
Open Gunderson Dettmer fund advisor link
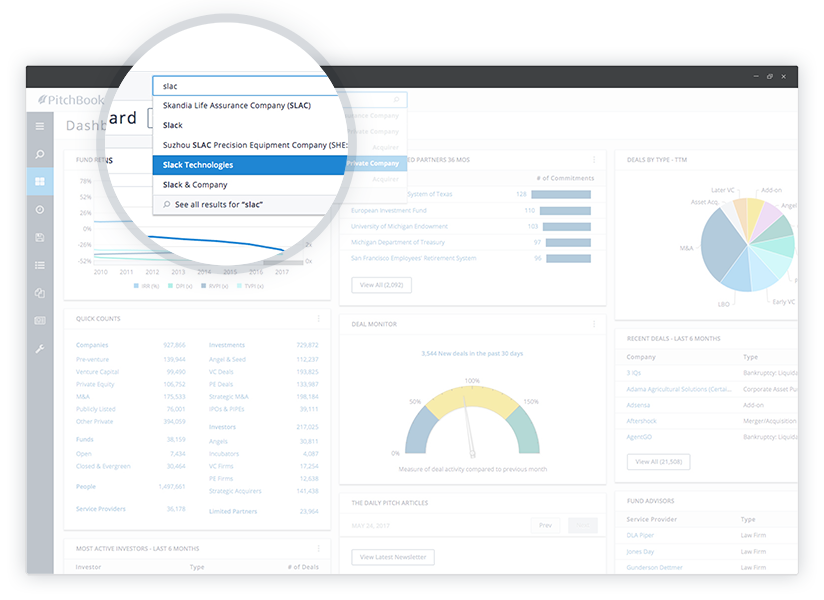(x=654, y=567)
